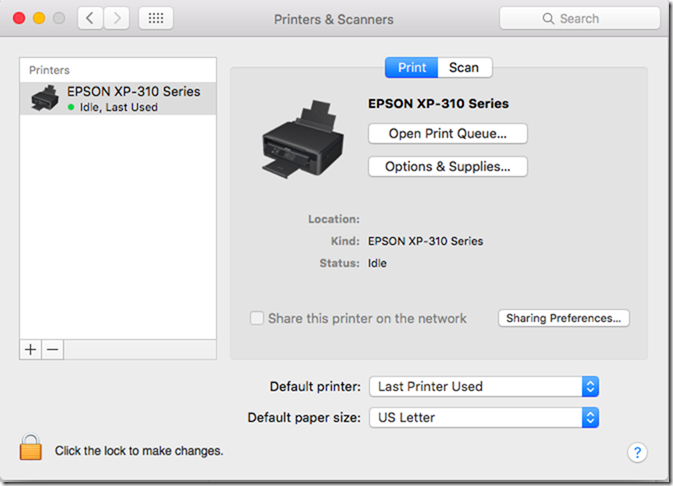The height and width of the screenshot is (486, 673).
Task: Enable Share this printer on the network
Action: pos(257,318)
